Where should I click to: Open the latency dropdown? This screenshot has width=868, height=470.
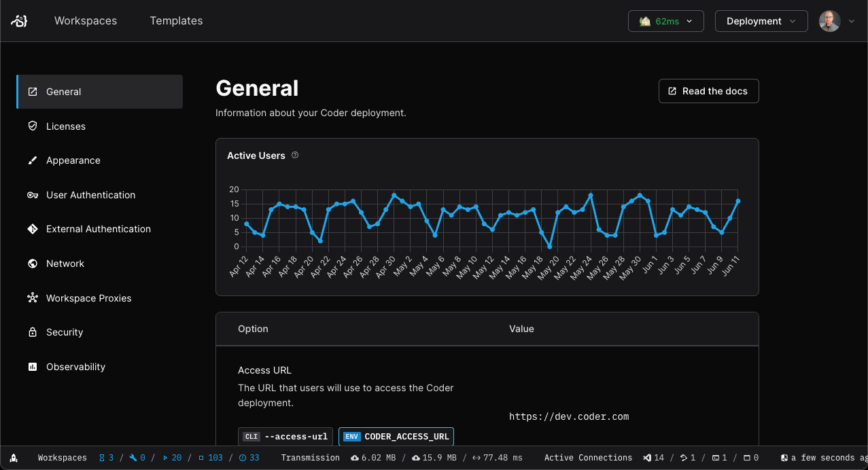point(689,20)
